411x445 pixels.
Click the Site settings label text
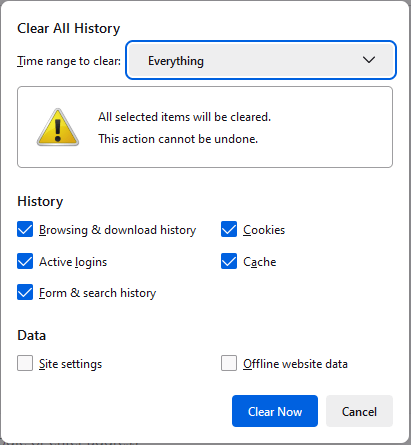(x=70, y=364)
